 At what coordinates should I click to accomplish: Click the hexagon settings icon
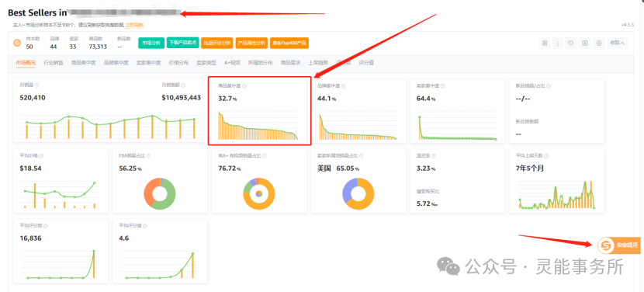click(599, 43)
